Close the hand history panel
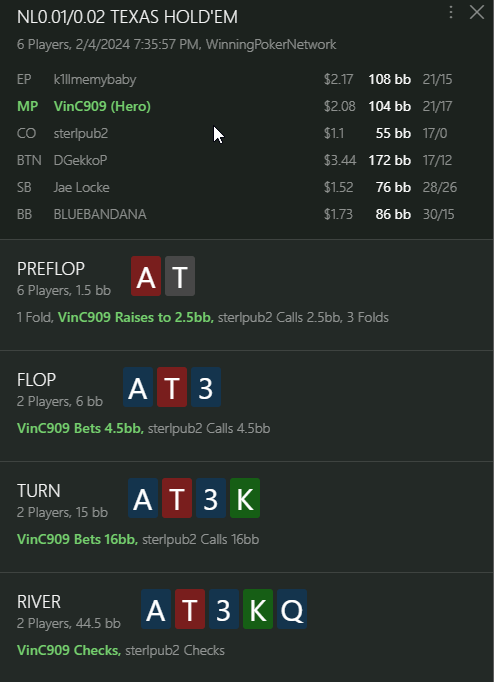 tap(477, 12)
